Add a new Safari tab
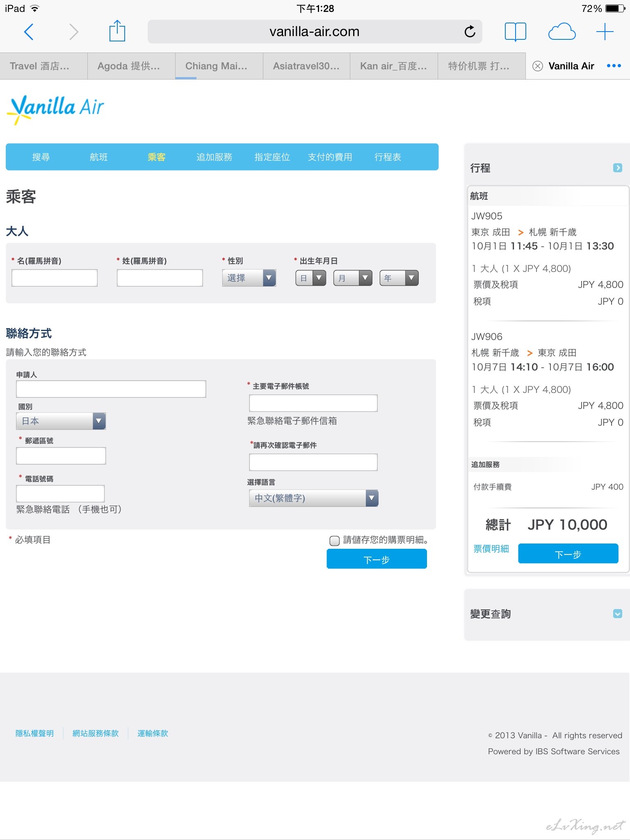This screenshot has height=840, width=630. tap(605, 32)
